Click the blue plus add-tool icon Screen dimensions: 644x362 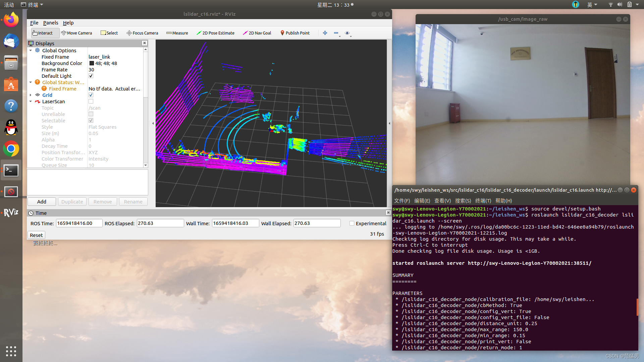coord(325,33)
